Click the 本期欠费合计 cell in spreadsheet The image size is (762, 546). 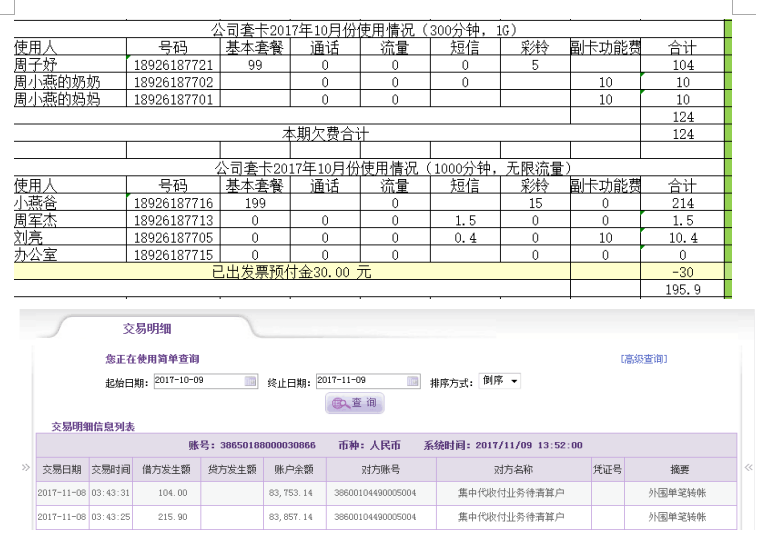pyautogui.click(x=325, y=133)
